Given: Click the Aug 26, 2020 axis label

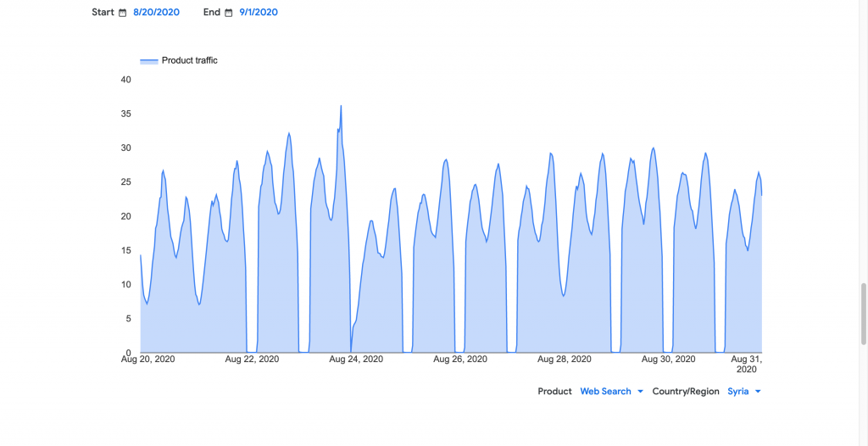Looking at the screenshot, I should point(460,359).
